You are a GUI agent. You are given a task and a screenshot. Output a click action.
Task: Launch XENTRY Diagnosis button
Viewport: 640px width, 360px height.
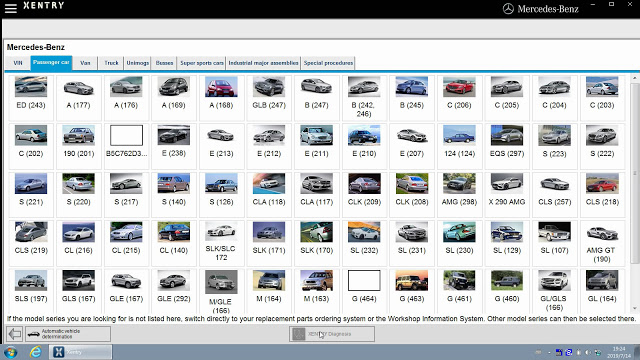pyautogui.click(x=332, y=334)
